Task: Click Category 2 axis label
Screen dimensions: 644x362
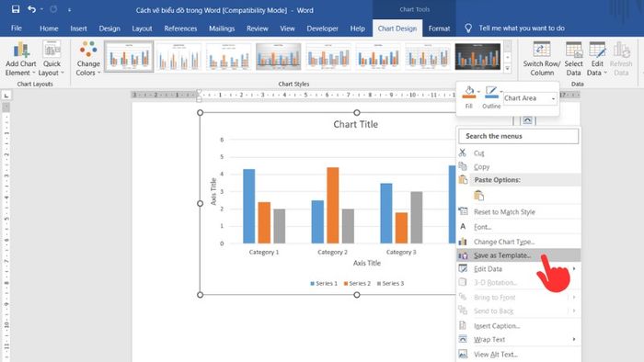Action: 332,252
